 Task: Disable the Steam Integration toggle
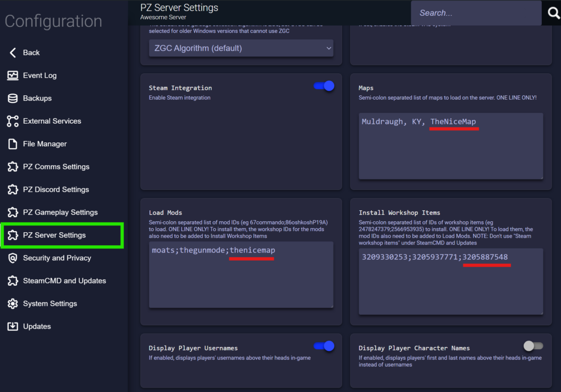324,86
